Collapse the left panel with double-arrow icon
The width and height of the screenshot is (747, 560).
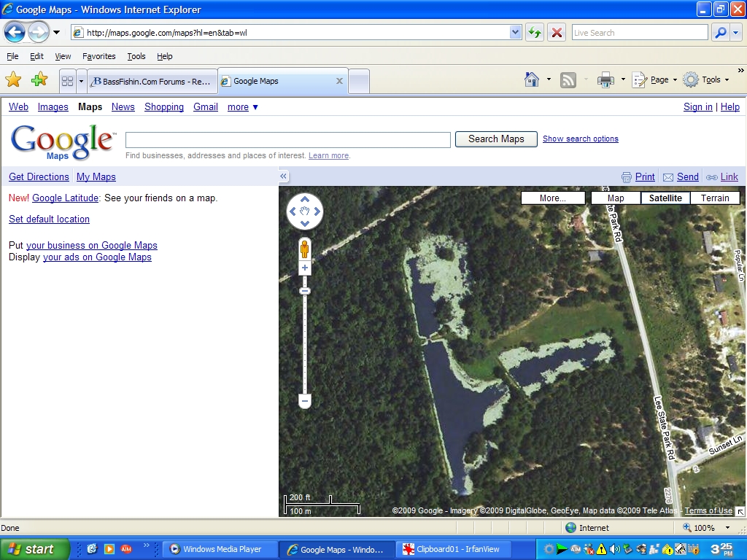284,176
